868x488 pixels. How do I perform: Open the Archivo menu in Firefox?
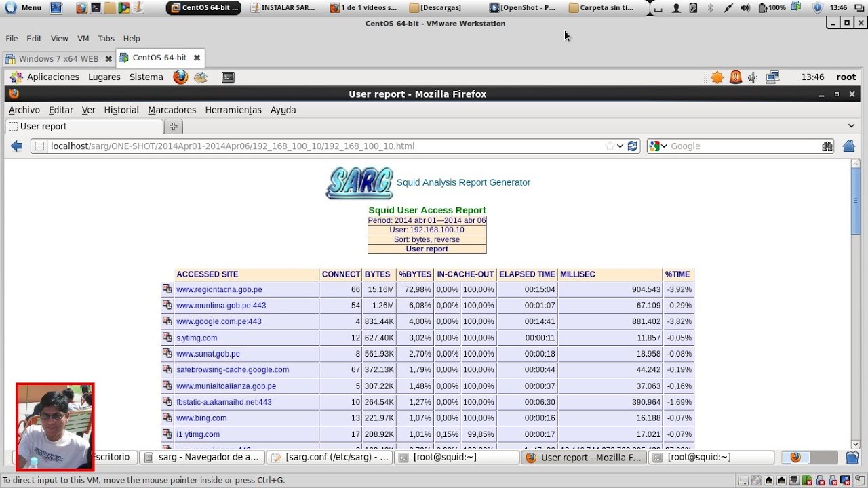[x=24, y=110]
